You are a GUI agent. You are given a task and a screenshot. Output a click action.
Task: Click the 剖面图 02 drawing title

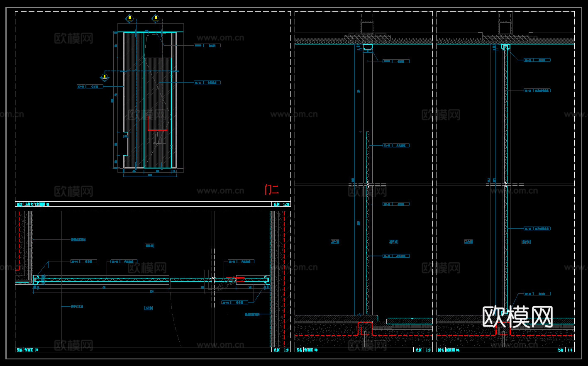pyautogui.click(x=32, y=350)
